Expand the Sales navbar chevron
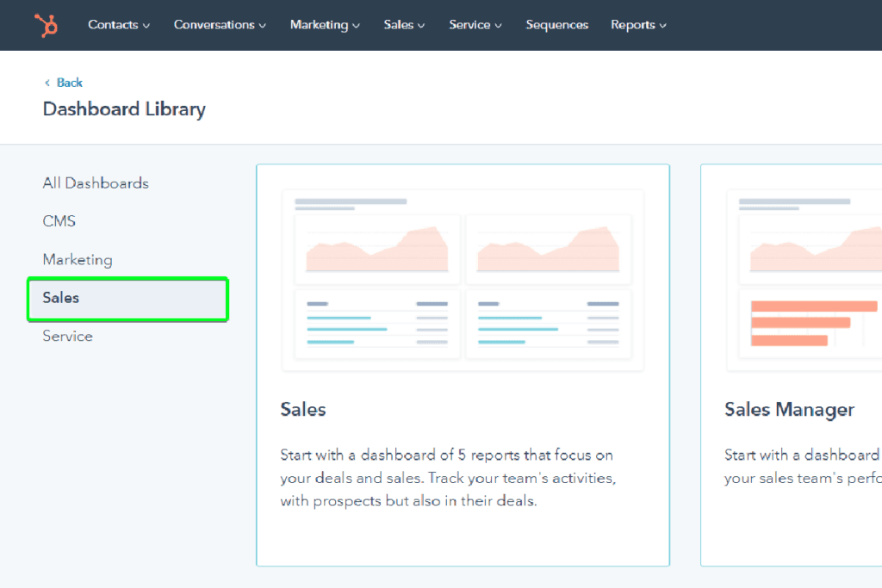882x588 pixels. click(421, 26)
